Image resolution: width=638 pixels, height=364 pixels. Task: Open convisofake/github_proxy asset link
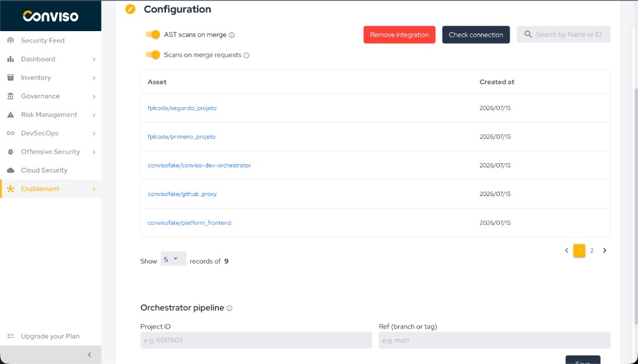point(182,194)
